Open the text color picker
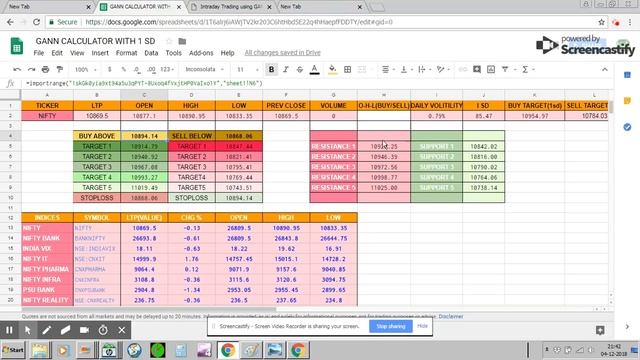The height and width of the screenshot is (360, 640). click(x=314, y=70)
